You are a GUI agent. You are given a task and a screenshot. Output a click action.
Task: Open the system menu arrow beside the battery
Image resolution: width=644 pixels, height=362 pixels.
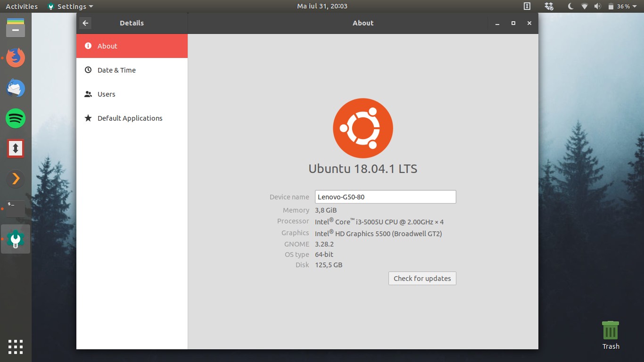tap(635, 7)
